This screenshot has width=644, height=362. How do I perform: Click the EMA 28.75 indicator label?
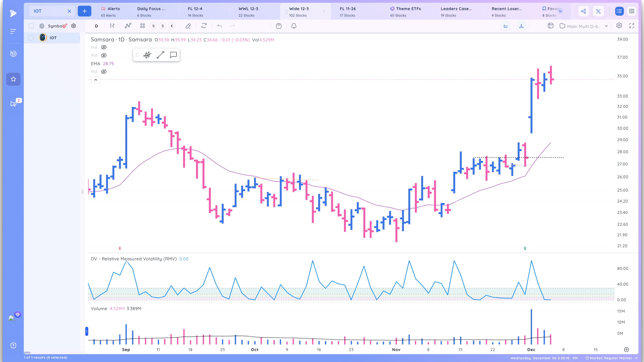tap(102, 64)
